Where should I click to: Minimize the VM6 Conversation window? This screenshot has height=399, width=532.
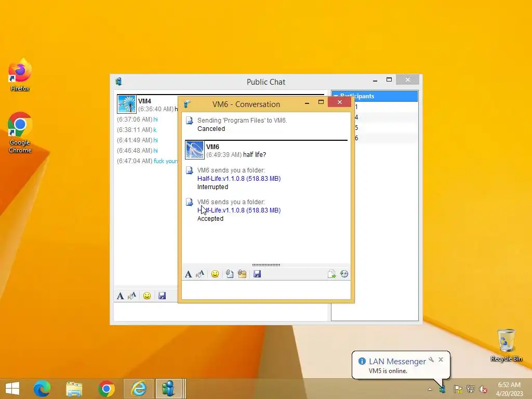click(307, 102)
